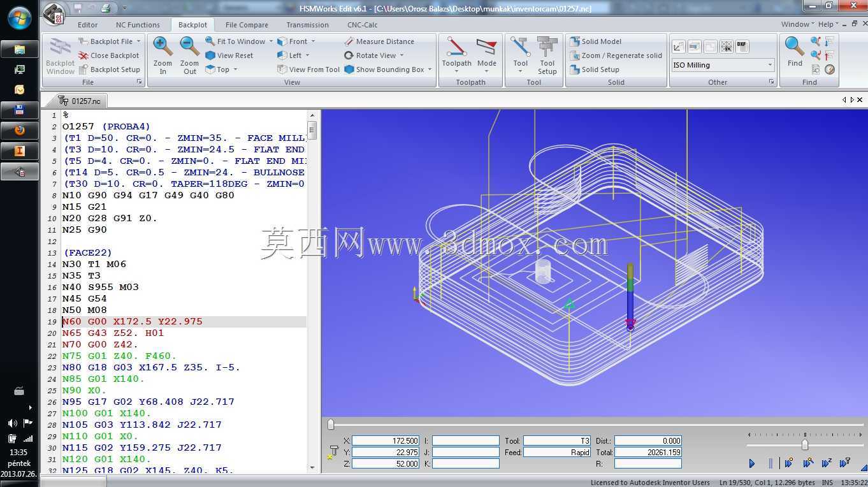Click the simulation speed slider handle
Viewport: 868px width, 487px height.
(x=805, y=445)
